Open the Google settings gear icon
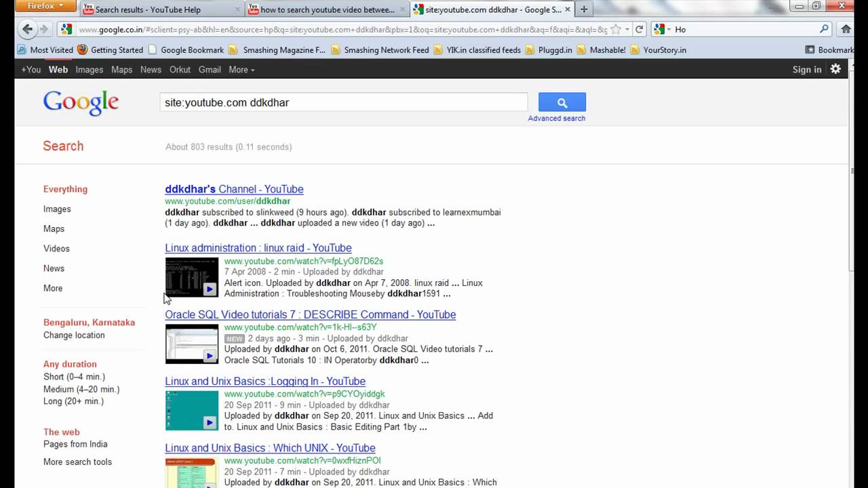 pos(835,69)
